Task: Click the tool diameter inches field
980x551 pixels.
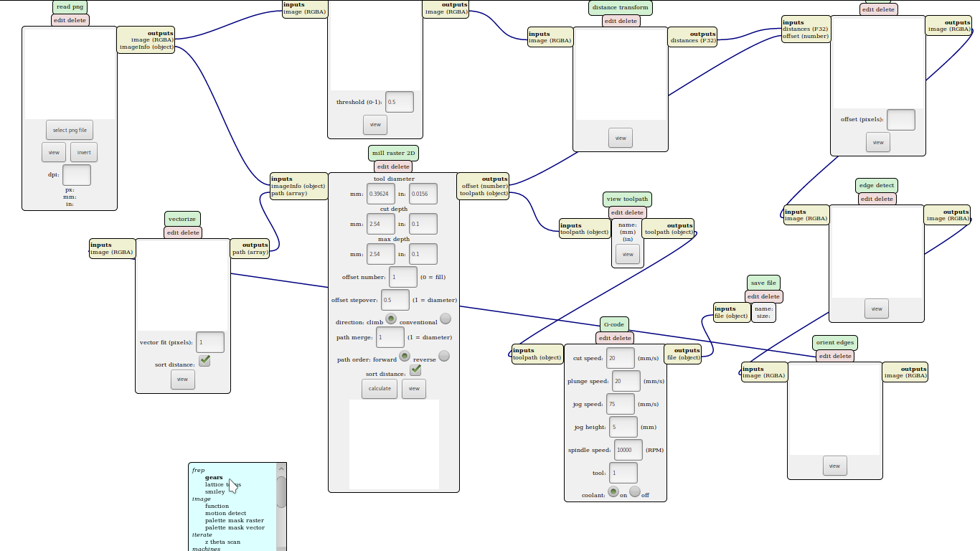Action: point(423,194)
